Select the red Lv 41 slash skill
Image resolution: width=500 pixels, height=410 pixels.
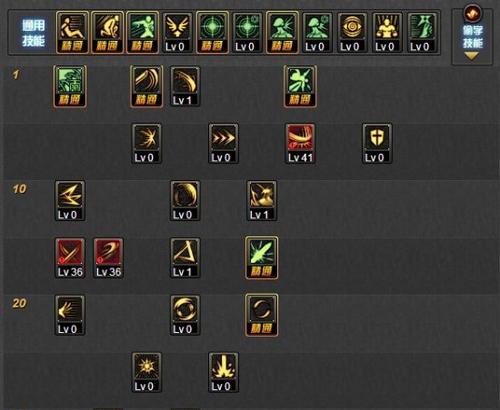coord(300,144)
